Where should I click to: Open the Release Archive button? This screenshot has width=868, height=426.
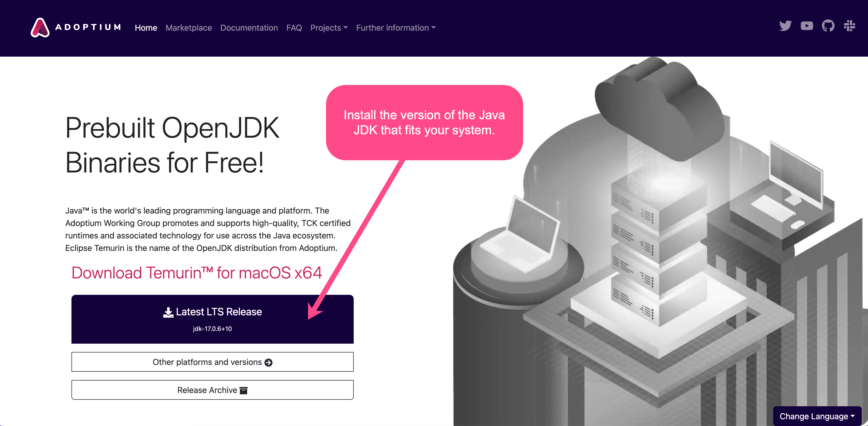(x=213, y=390)
